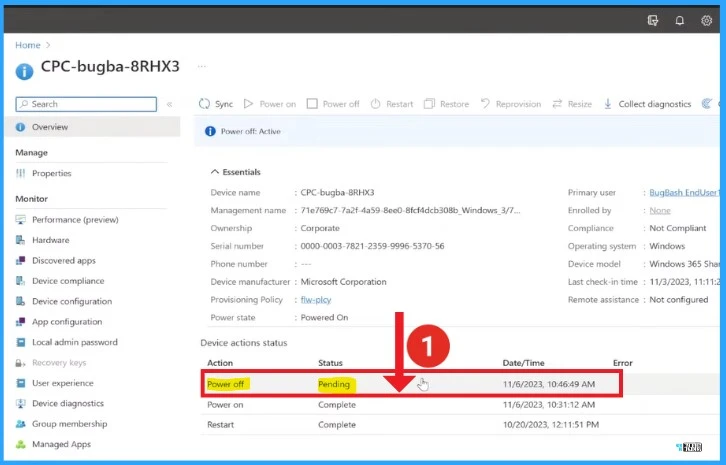Image resolution: width=726 pixels, height=465 pixels.
Task: Click the Management name value text
Action: point(410,210)
